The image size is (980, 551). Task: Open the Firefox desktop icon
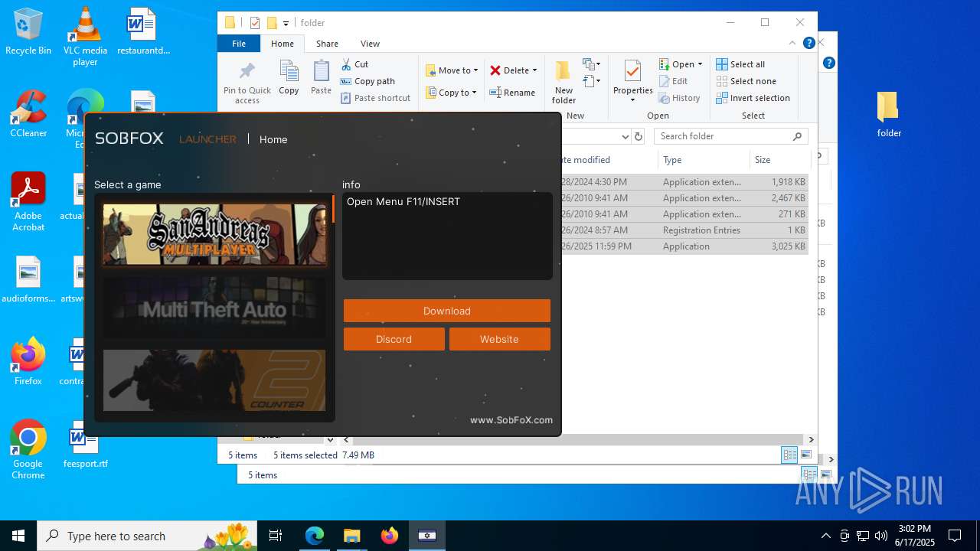pos(28,361)
